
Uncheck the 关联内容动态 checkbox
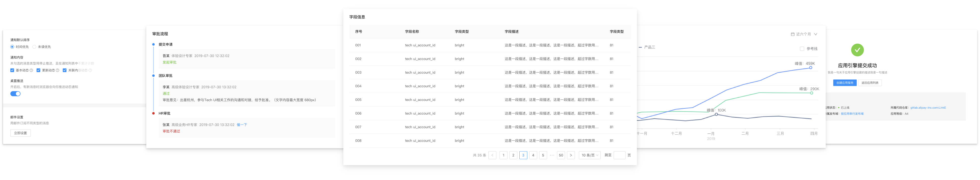[x=65, y=70]
